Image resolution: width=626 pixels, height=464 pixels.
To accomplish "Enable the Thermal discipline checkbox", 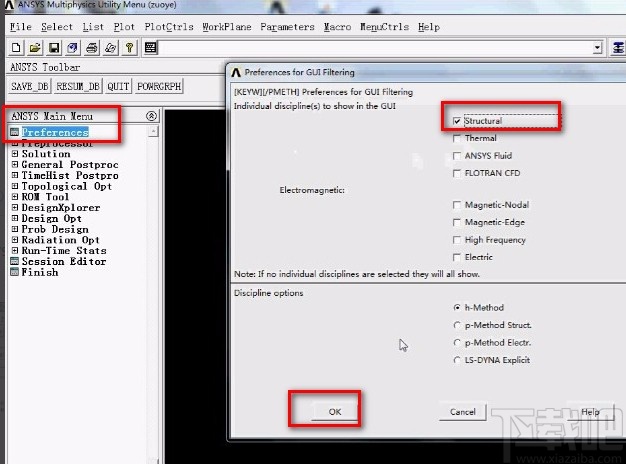I will pos(457,138).
